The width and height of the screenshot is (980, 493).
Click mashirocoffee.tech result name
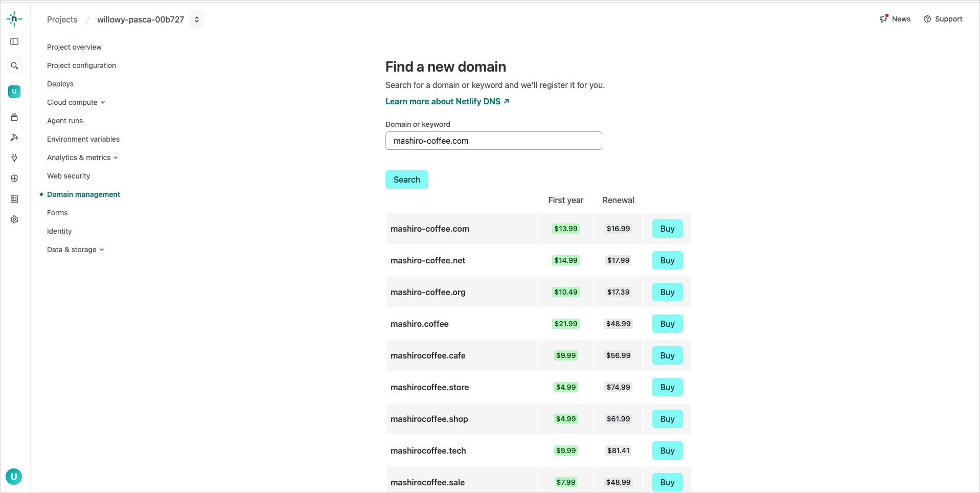428,451
